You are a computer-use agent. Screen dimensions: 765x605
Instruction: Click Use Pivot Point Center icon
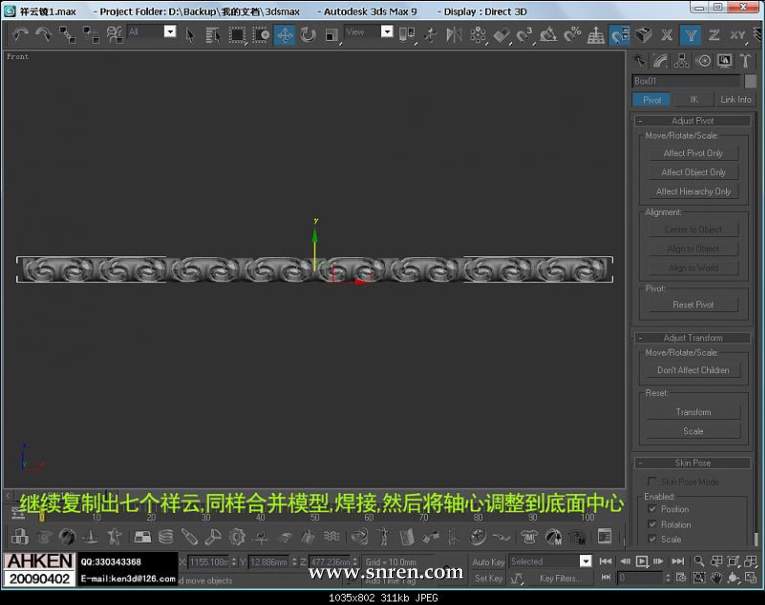pyautogui.click(x=406, y=35)
